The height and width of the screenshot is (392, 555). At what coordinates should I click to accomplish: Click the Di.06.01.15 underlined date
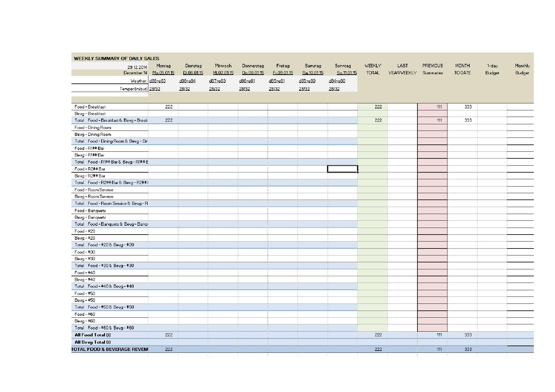[x=193, y=73]
